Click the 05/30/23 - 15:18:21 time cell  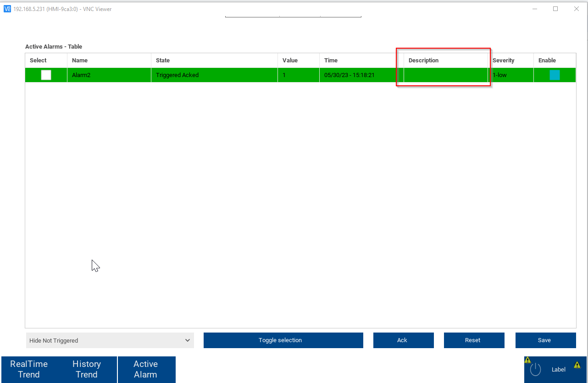(361, 75)
